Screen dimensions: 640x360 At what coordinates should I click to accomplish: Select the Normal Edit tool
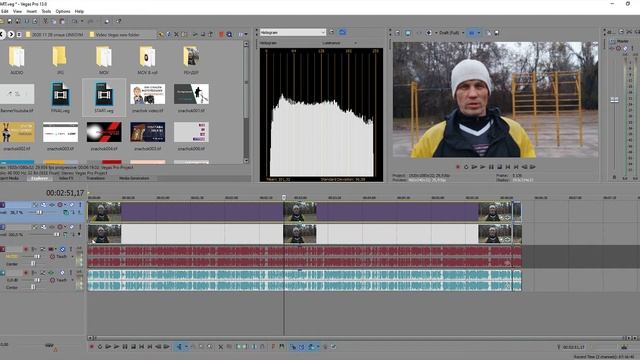[x=178, y=347]
